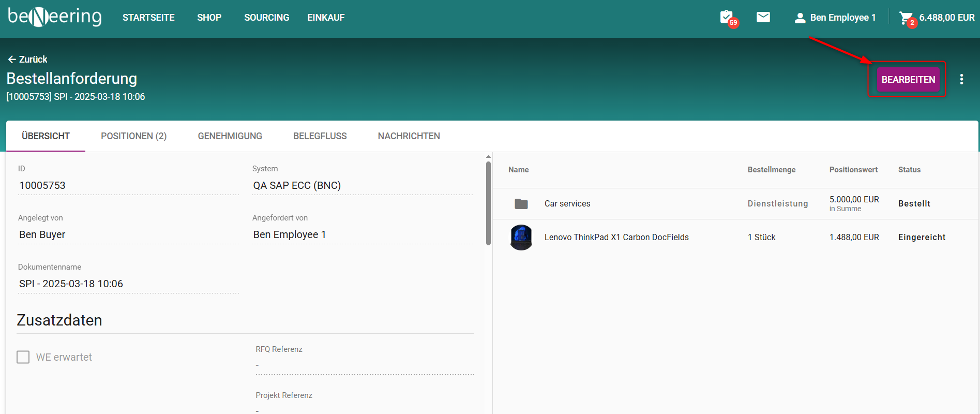Open the three-dot more options menu
The height and width of the screenshot is (414, 980).
(961, 79)
